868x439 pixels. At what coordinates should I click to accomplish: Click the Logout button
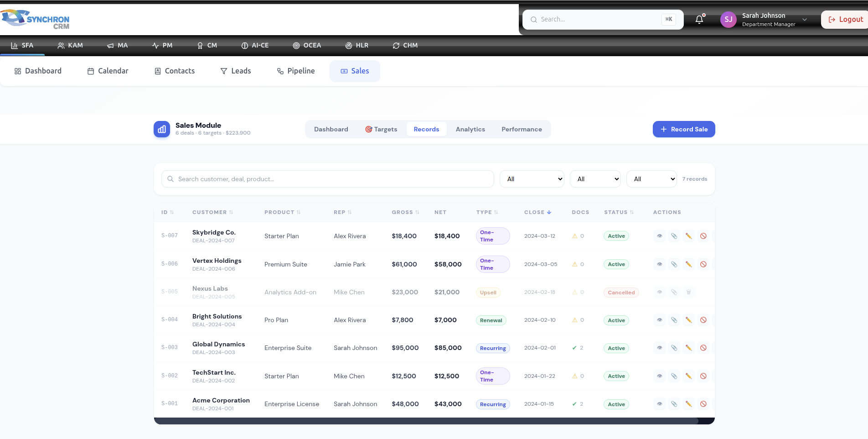pyautogui.click(x=845, y=20)
